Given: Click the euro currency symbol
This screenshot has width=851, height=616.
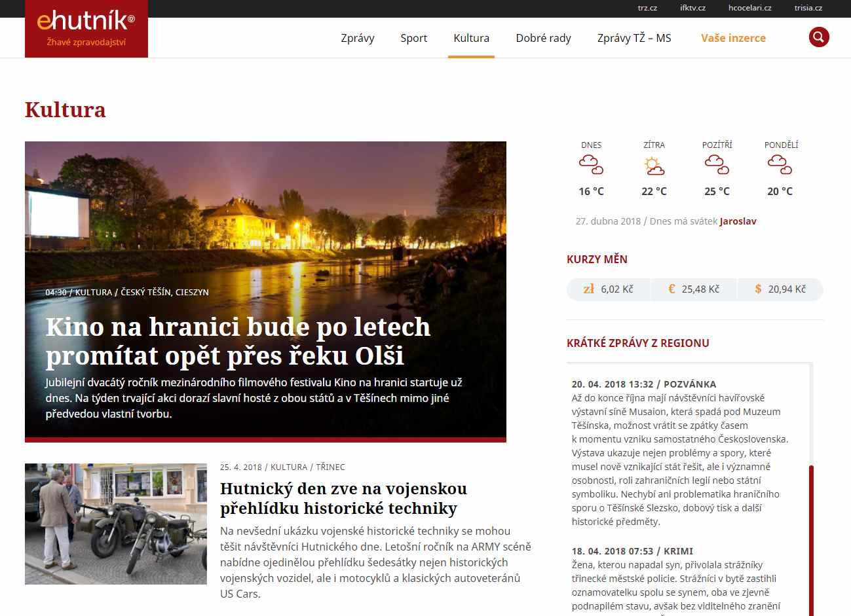Looking at the screenshot, I should click(671, 289).
